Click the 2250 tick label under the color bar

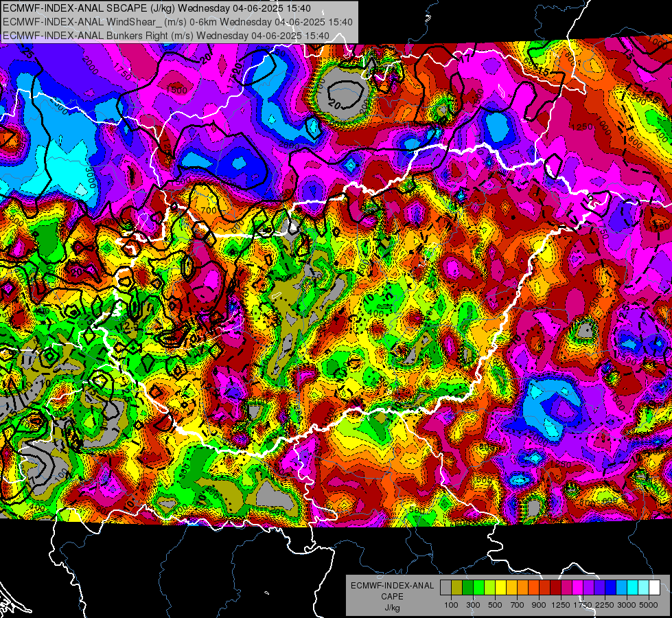[x=605, y=605]
